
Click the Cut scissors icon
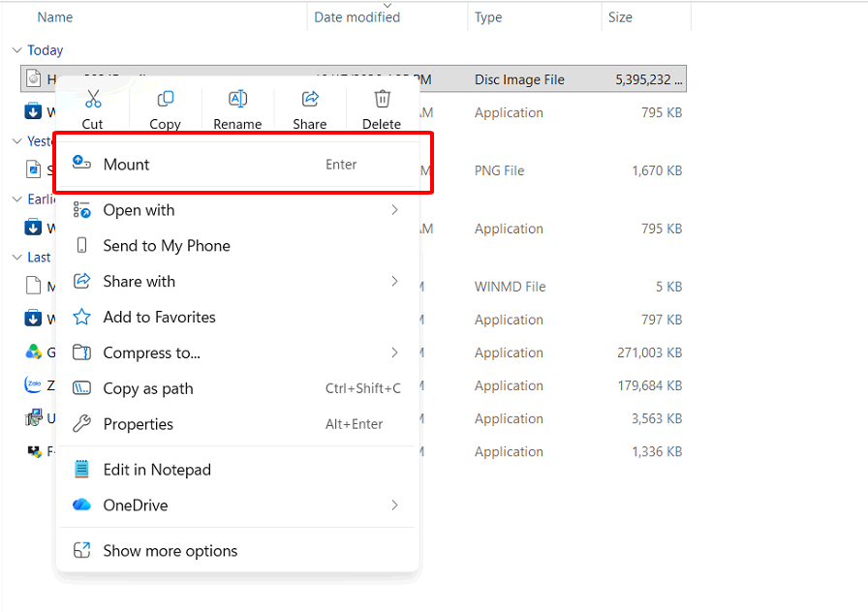coord(93,99)
